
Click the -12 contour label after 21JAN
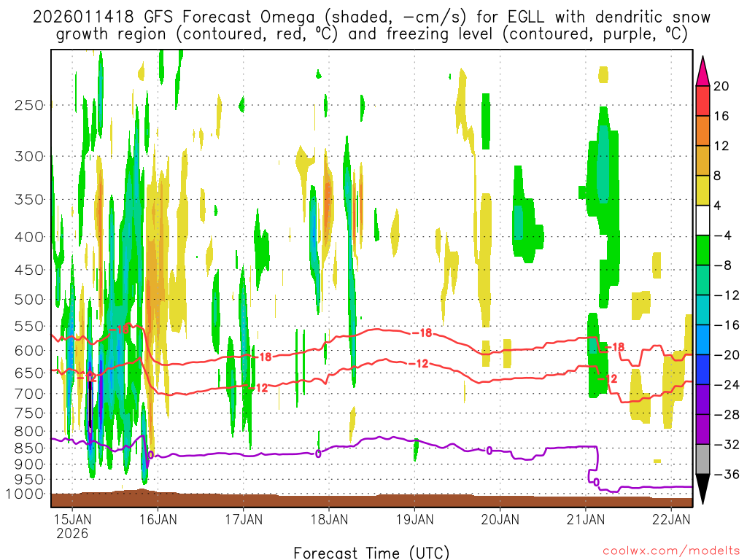coord(608,378)
